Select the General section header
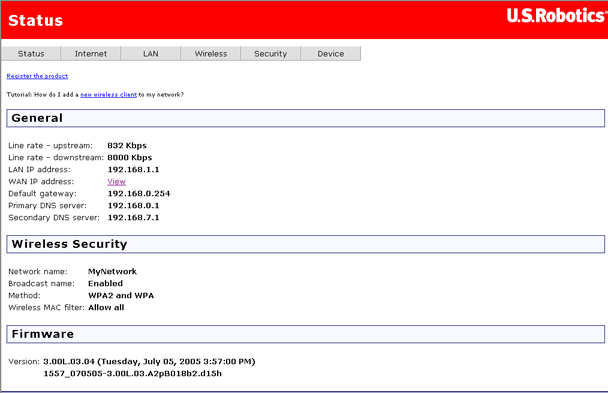This screenshot has height=393, width=608. pos(306,118)
